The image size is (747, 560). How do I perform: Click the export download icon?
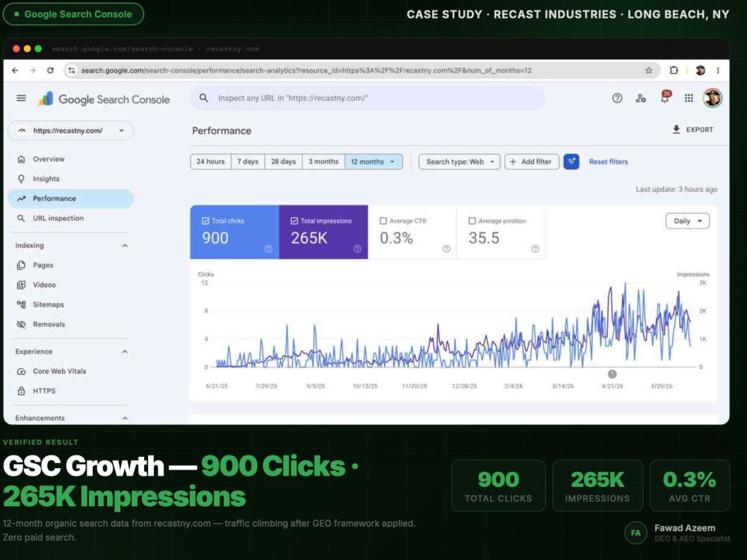click(x=676, y=129)
